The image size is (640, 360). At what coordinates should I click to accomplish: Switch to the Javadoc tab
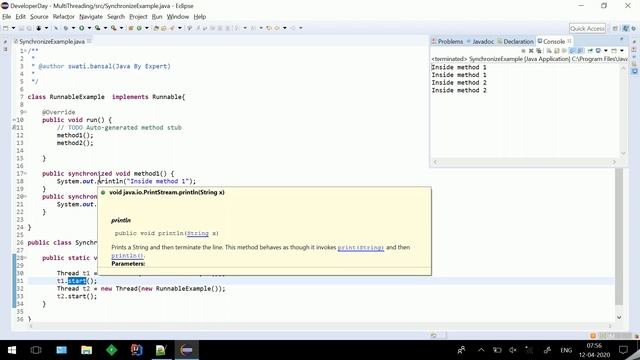pyautogui.click(x=480, y=41)
